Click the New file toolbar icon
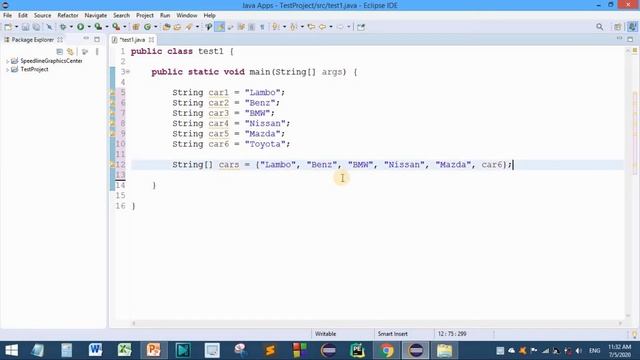This screenshot has height=360, width=640. click(x=8, y=27)
